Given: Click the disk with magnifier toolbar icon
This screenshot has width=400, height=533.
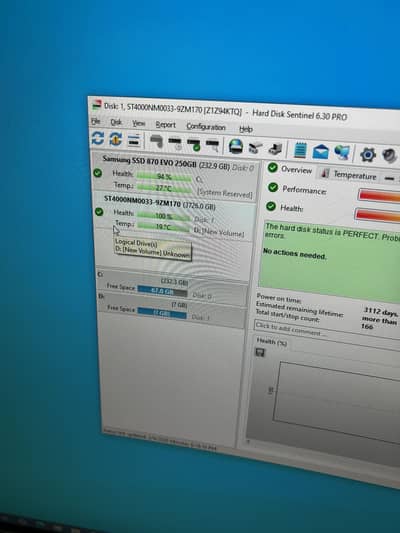Looking at the screenshot, I should (212, 145).
